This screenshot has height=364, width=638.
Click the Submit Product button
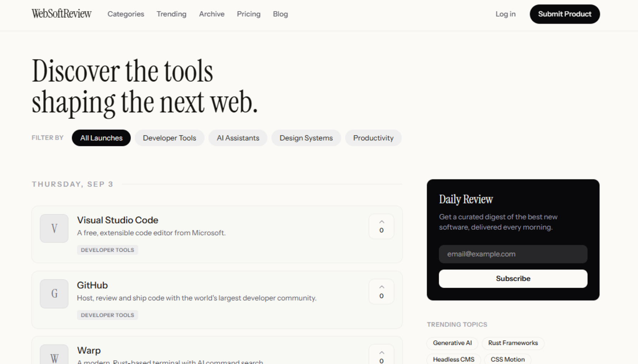[565, 14]
